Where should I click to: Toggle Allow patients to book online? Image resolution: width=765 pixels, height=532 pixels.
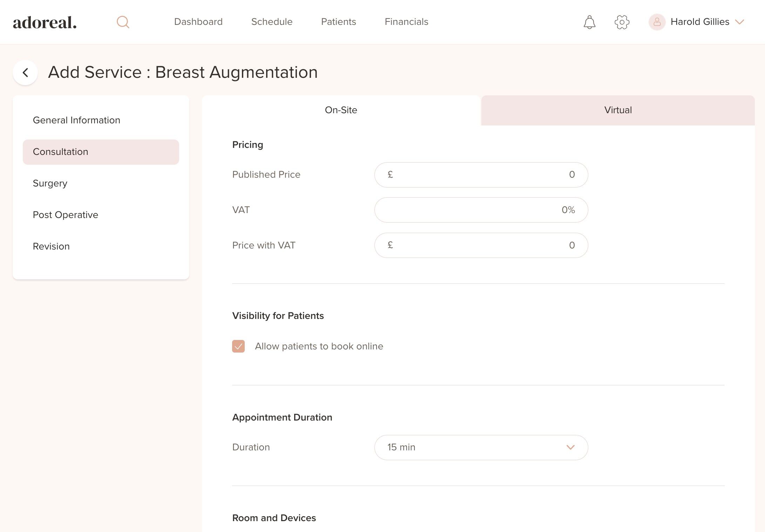click(x=238, y=346)
